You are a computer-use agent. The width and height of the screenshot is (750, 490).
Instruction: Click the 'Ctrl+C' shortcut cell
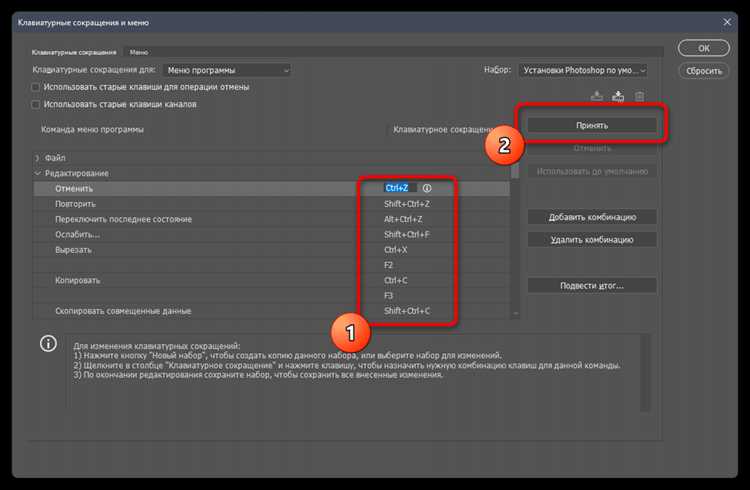tap(396, 280)
